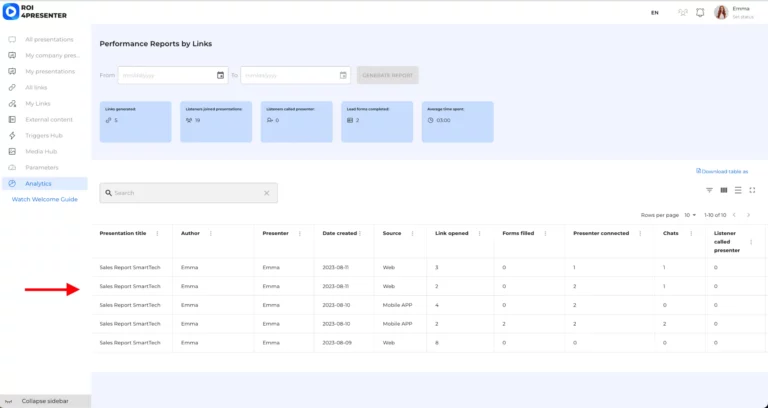Click Link opened value 3
Viewport: 768px width, 408px height.
click(437, 267)
